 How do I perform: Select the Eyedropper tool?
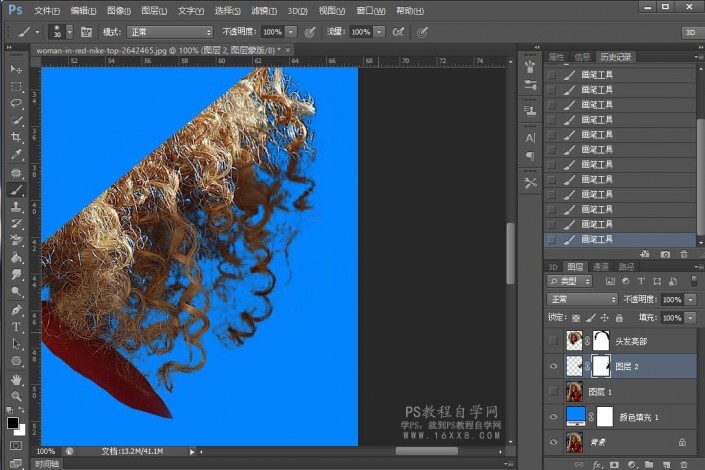(16, 154)
